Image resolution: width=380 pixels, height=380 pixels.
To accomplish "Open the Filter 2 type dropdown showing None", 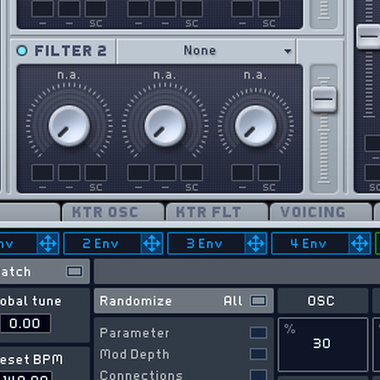I will click(206, 51).
